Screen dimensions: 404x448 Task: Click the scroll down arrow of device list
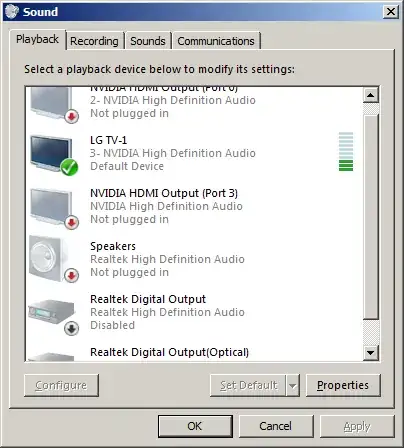(370, 352)
